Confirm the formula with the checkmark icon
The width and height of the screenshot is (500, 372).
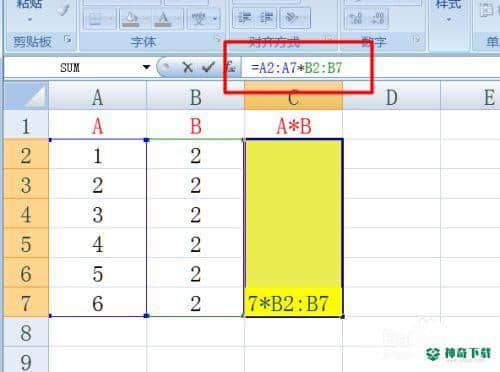pos(208,68)
